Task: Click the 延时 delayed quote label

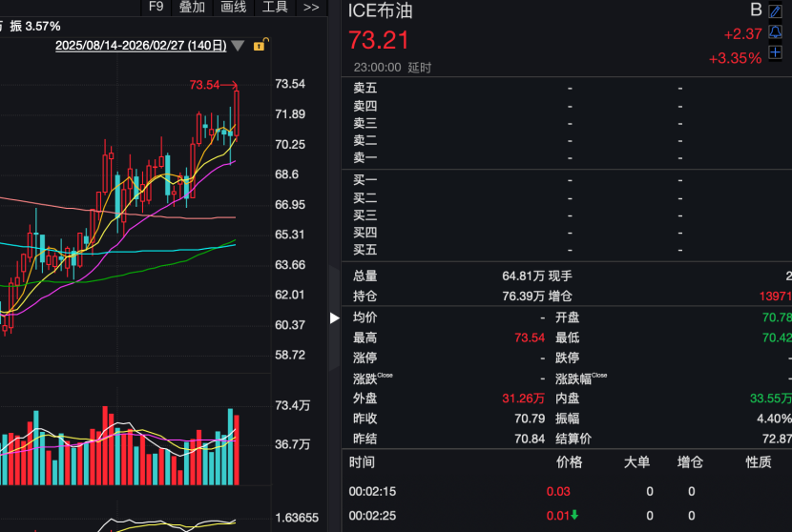Action: pyautogui.click(x=420, y=68)
